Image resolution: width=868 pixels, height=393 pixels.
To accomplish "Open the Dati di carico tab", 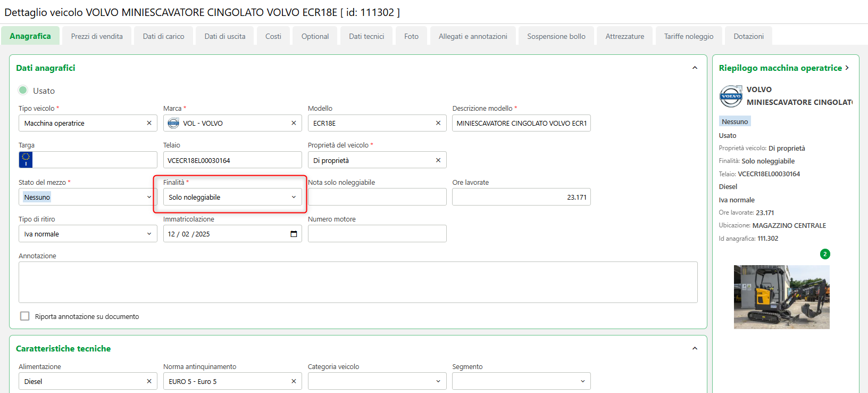I will coord(163,36).
